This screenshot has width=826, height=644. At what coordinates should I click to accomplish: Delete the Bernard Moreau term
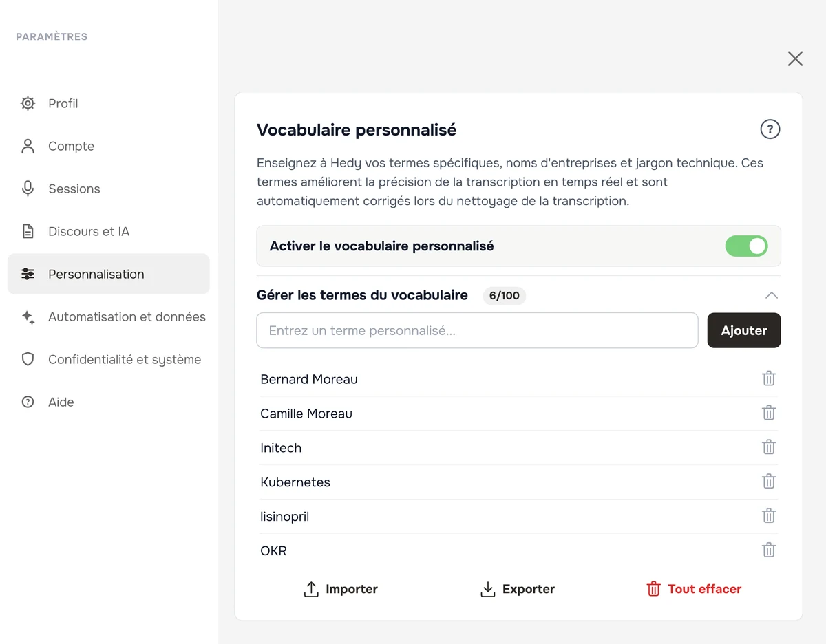769,378
